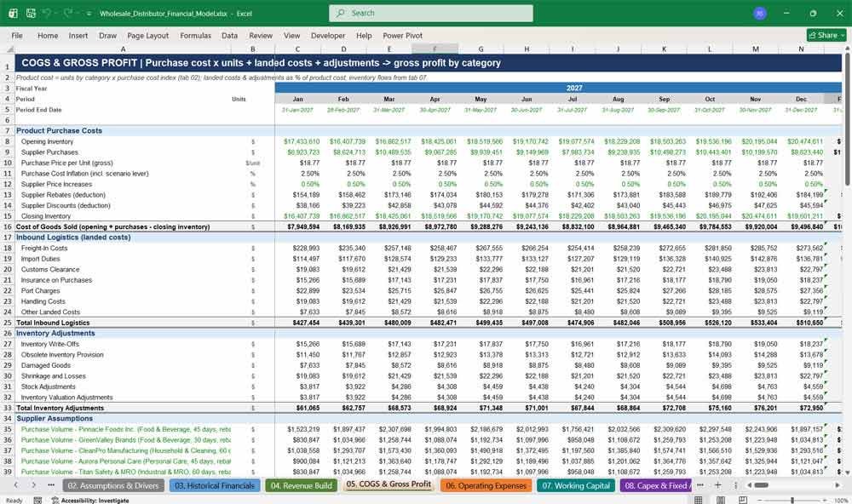The width and height of the screenshot is (852, 504).
Task: Open Customize Quick Access Toolbar dropdown
Action: [89, 14]
